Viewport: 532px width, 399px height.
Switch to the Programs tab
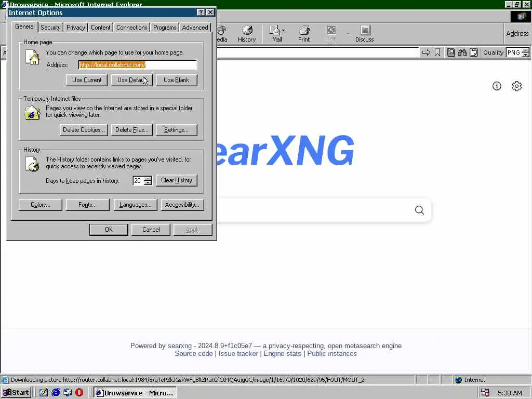point(165,28)
